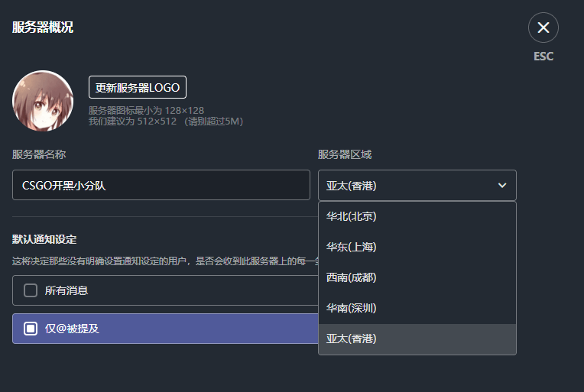The image size is (584, 392).
Task: Click the 服务器区域 field label
Action: pyautogui.click(x=345, y=154)
